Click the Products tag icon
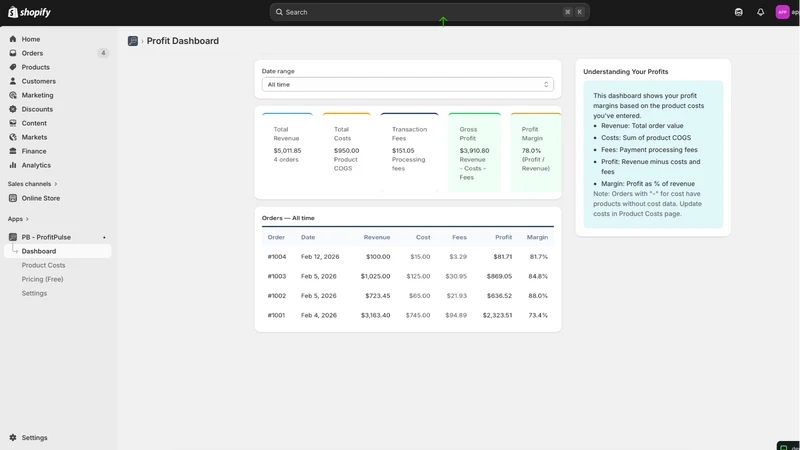Viewport: 800px width, 450px height. coord(13,67)
